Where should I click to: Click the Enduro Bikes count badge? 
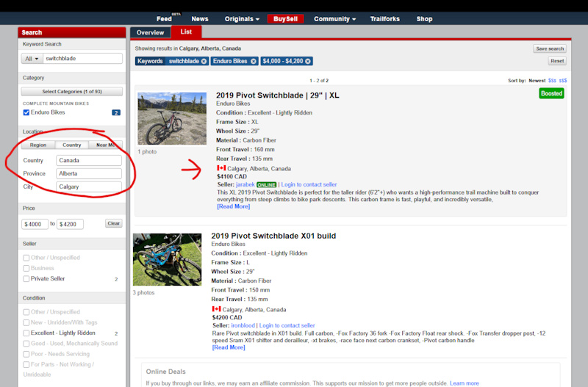click(116, 112)
